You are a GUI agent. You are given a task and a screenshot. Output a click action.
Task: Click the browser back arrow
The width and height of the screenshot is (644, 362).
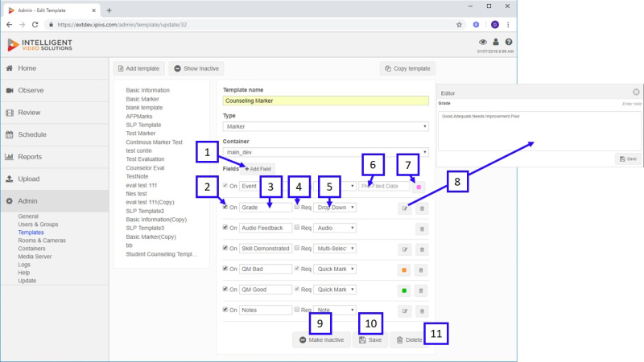tap(9, 25)
